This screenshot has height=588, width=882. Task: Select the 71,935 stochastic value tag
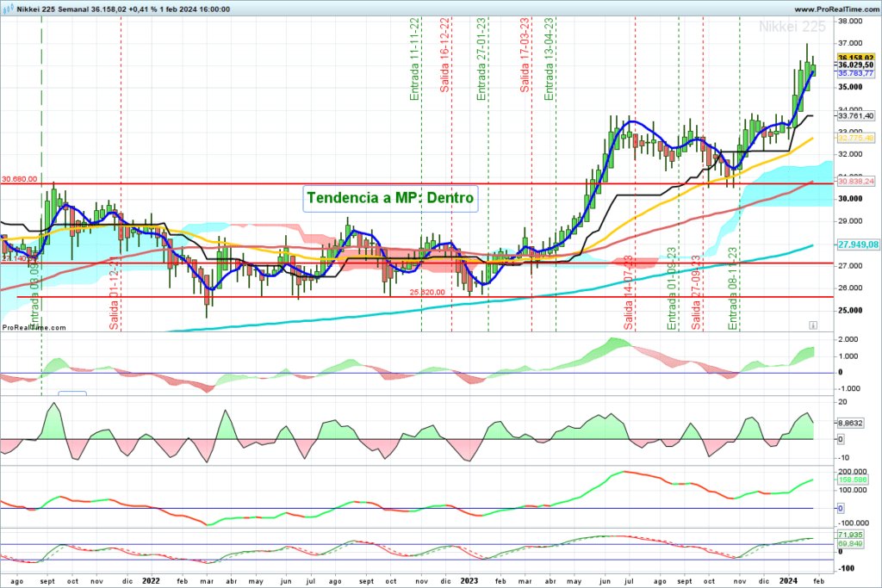coord(850,535)
